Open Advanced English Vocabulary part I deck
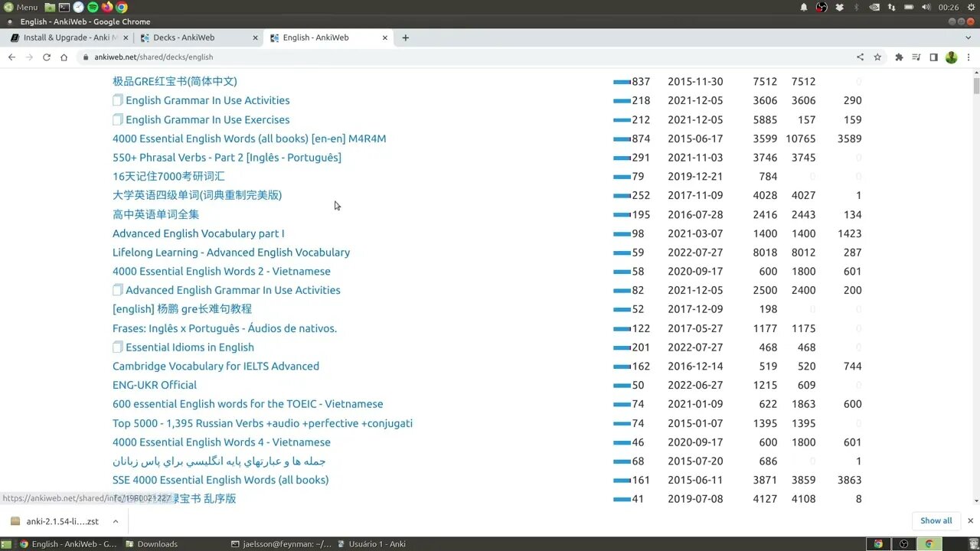This screenshot has width=980, height=551. [x=198, y=233]
